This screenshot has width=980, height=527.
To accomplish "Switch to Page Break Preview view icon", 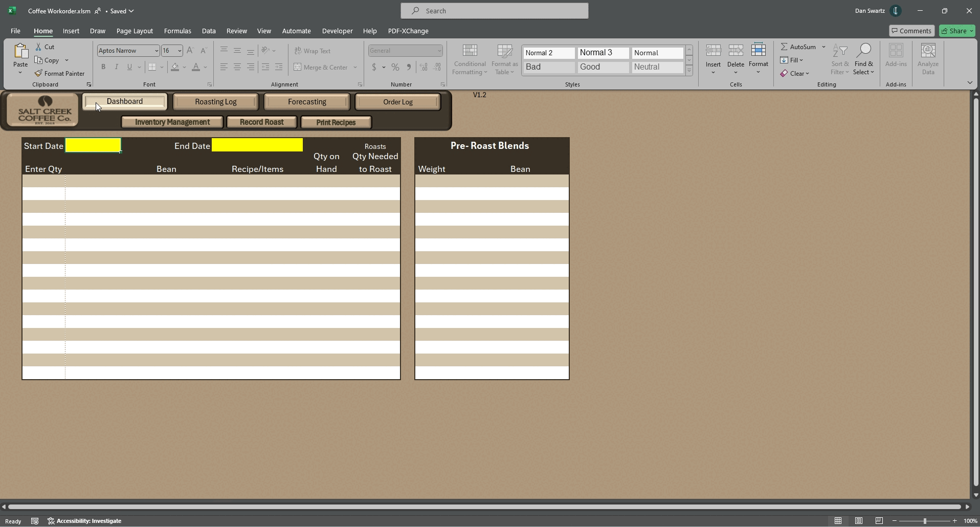I will pos(879,521).
